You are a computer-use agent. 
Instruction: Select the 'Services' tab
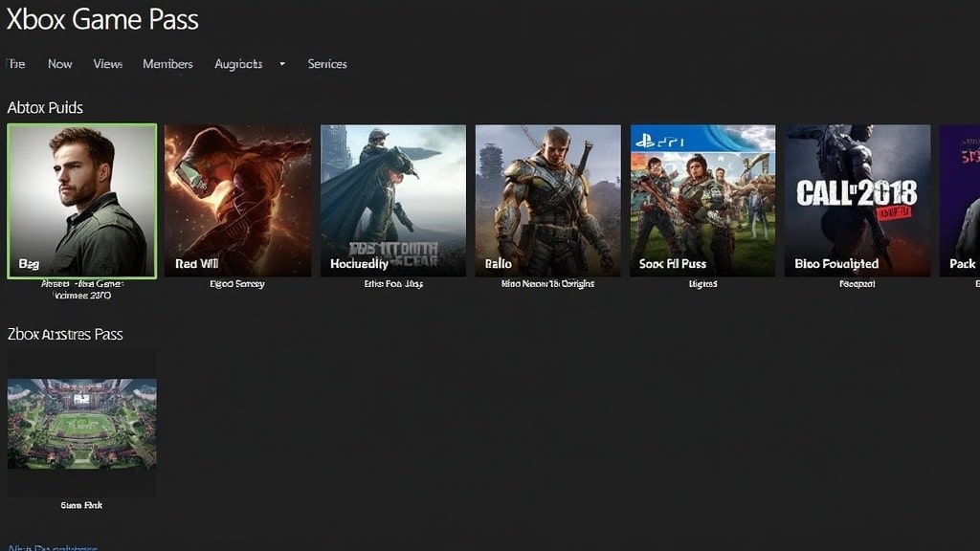point(327,64)
